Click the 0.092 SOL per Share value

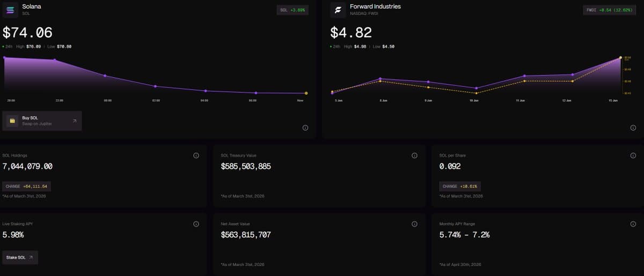pos(450,167)
